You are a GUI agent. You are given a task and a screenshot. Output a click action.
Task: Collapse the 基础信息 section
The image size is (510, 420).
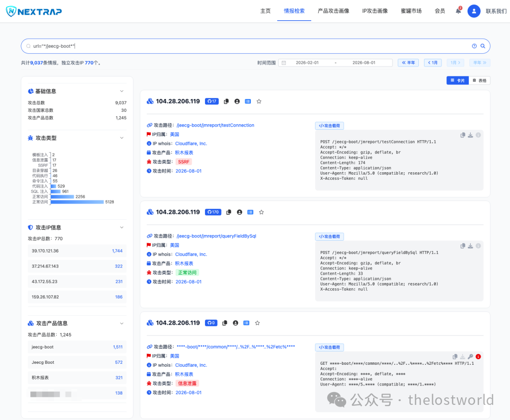click(122, 92)
